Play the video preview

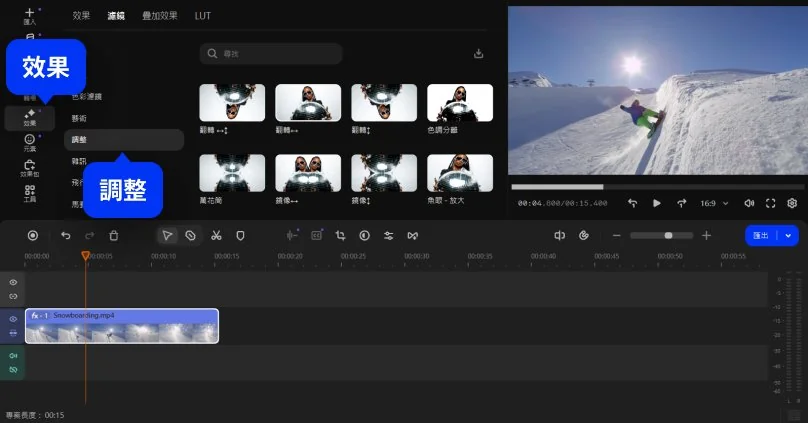pos(657,203)
